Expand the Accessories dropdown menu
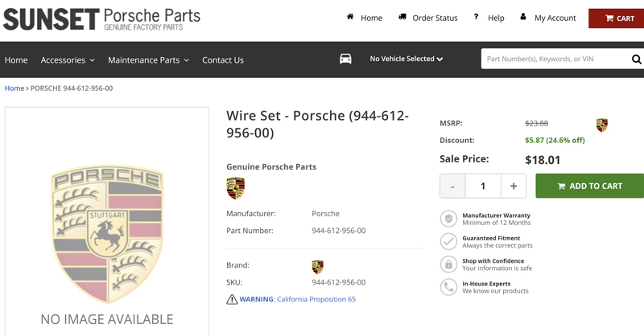The height and width of the screenshot is (336, 644). 68,60
